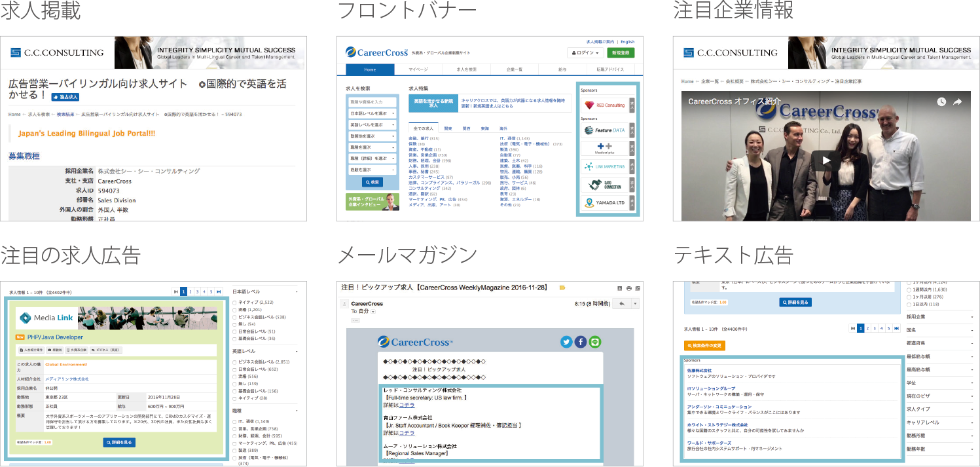Expand the 現在のビザ filter section
980x467 pixels.
click(x=939, y=396)
